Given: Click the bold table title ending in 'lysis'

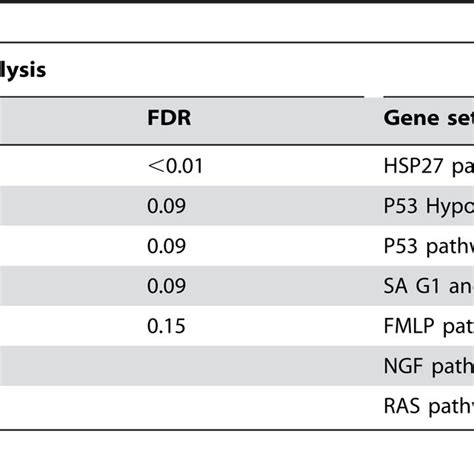Looking at the screenshot, I should [x=23, y=71].
